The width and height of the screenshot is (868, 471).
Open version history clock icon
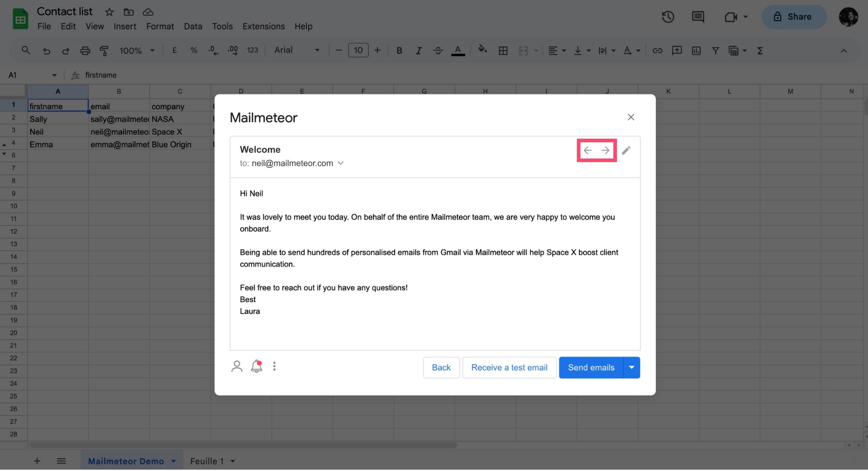pyautogui.click(x=667, y=17)
